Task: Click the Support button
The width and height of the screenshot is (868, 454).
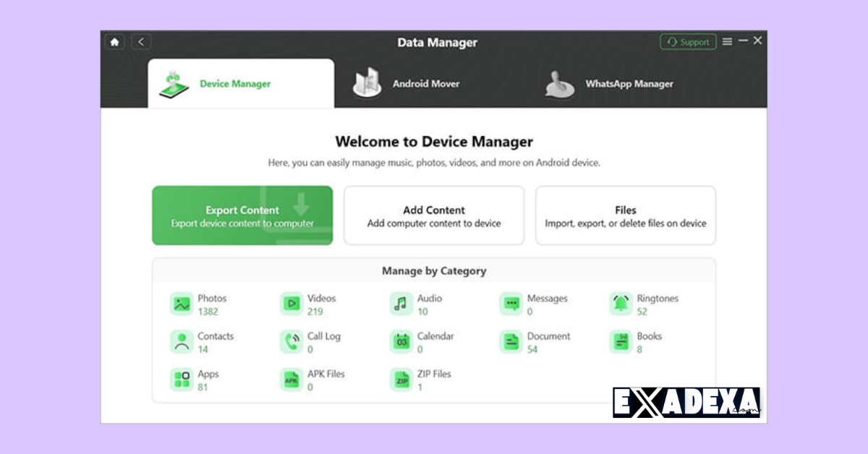Action: click(687, 41)
